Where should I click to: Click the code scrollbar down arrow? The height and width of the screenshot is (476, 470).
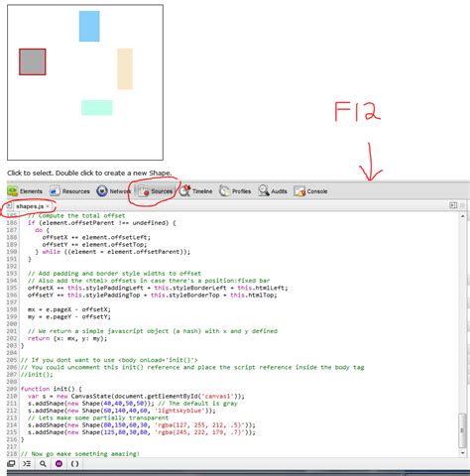pyautogui.click(x=462, y=453)
